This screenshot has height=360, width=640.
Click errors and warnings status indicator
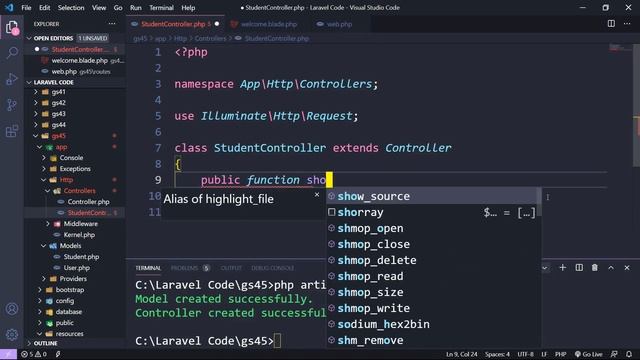[34, 354]
